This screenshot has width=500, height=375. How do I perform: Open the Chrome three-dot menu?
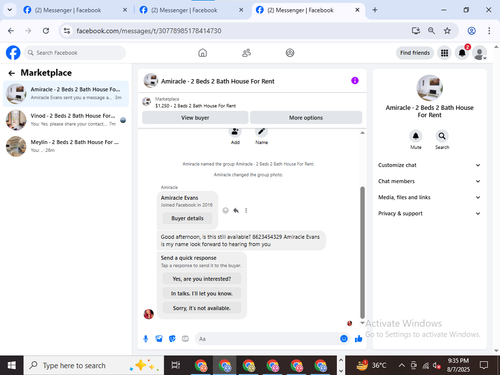pos(489,31)
